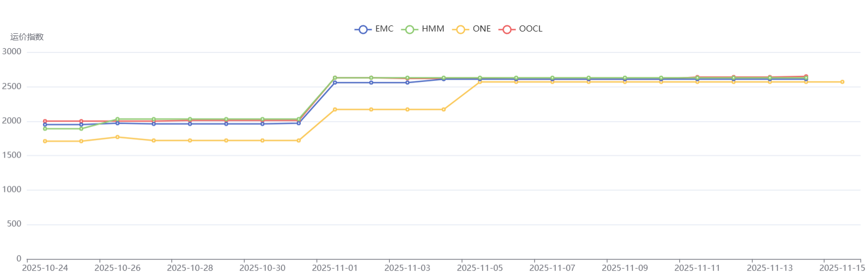The width and height of the screenshot is (868, 277).
Task: Hide the HMM series via legend text
Action: tap(433, 29)
